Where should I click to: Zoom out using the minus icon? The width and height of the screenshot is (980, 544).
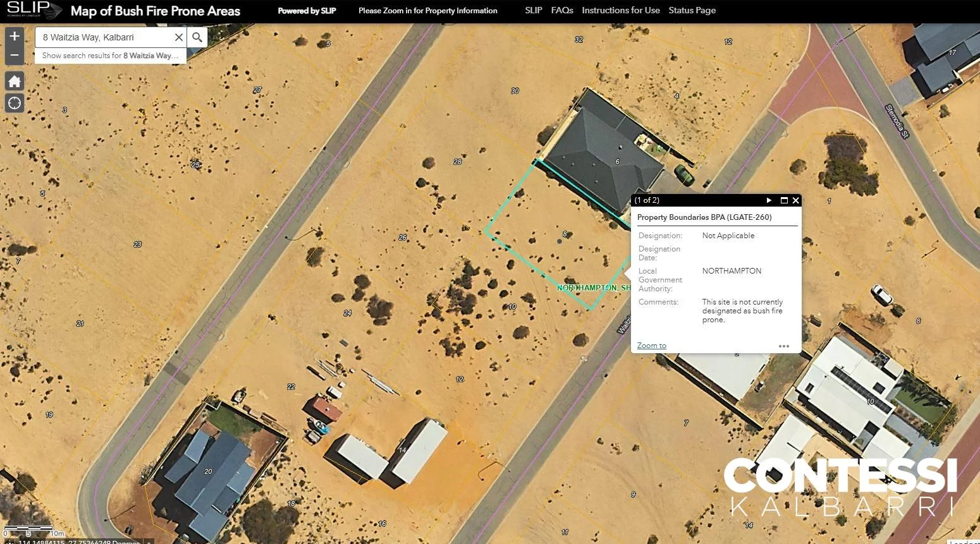(14, 54)
